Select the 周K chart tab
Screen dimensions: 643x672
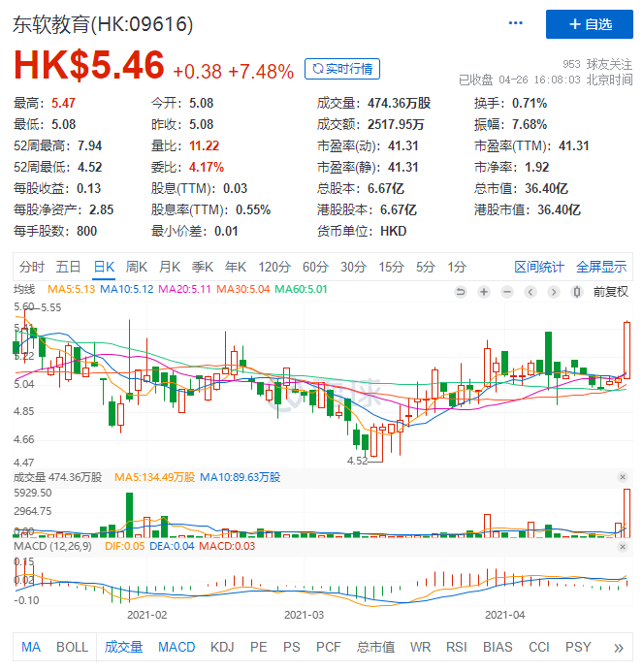coord(137,267)
